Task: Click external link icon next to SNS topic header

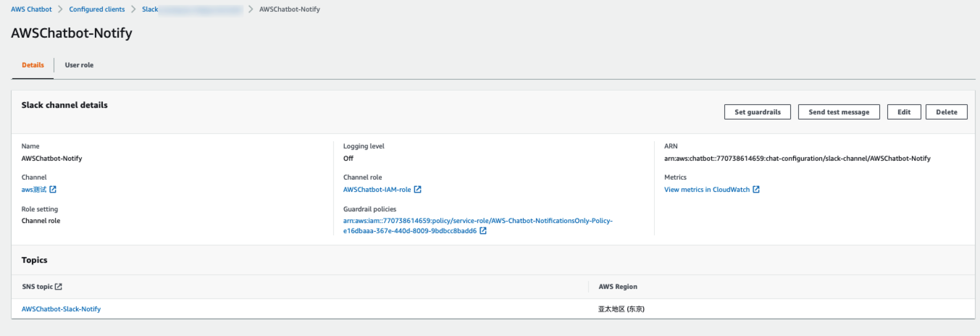Action: [x=58, y=286]
